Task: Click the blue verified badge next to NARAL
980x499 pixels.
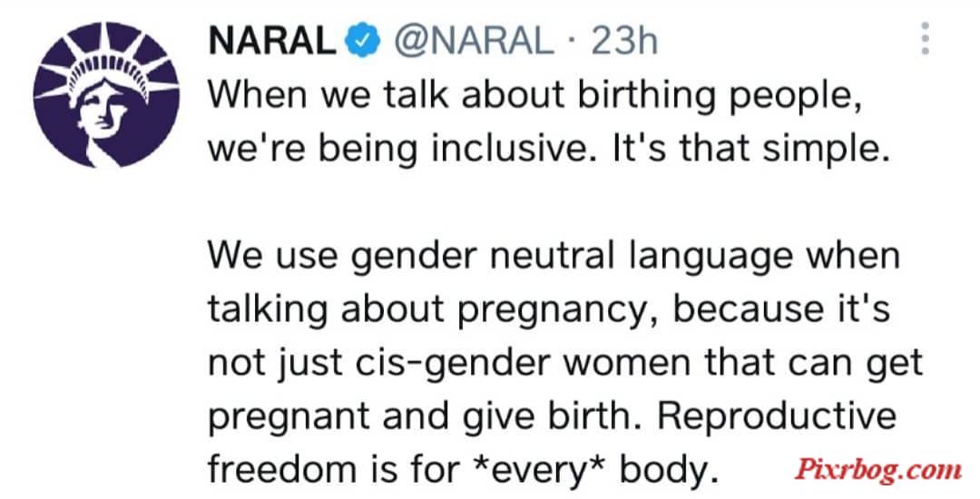Action: [363, 41]
